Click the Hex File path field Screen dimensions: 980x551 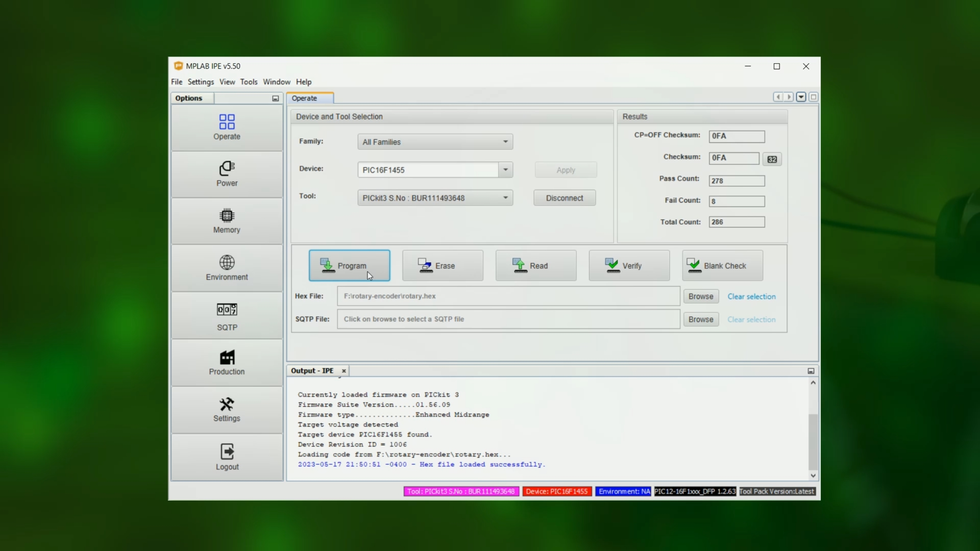(x=508, y=296)
